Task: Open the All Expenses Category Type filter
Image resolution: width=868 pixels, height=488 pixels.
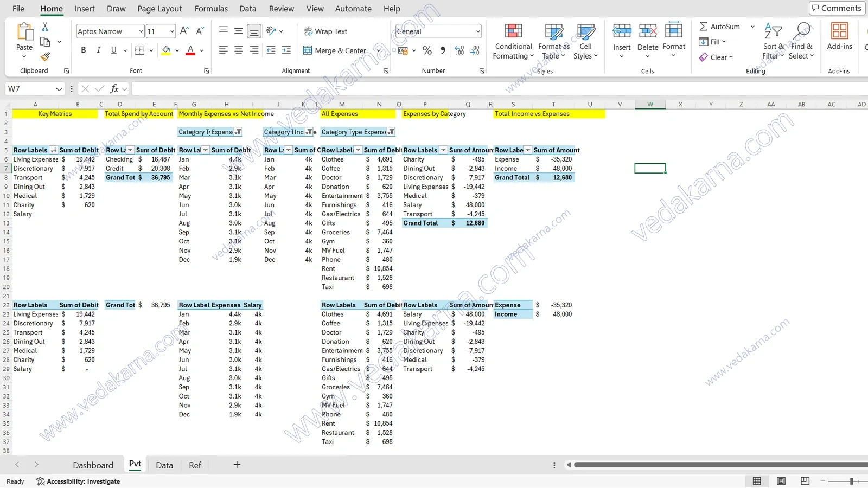Action: point(391,132)
